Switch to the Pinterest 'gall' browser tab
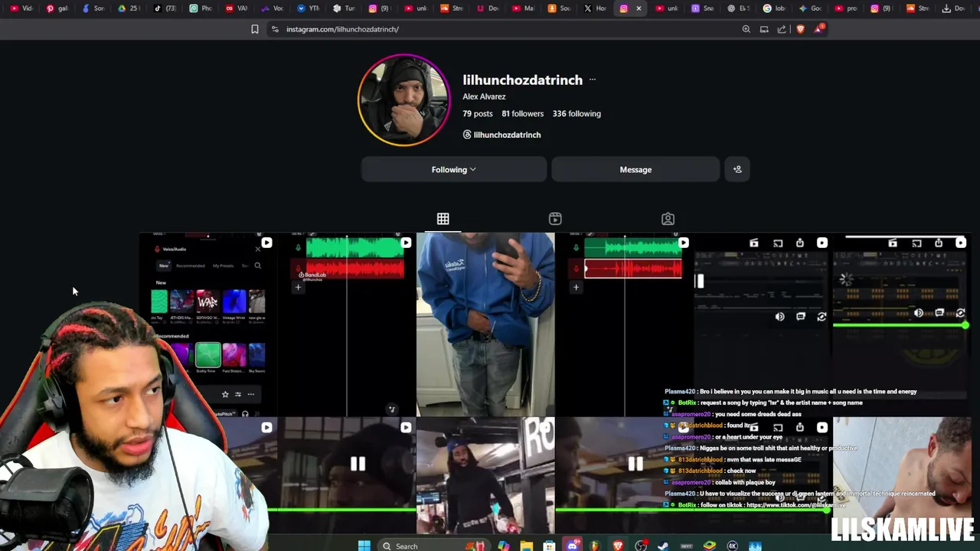 click(x=57, y=8)
